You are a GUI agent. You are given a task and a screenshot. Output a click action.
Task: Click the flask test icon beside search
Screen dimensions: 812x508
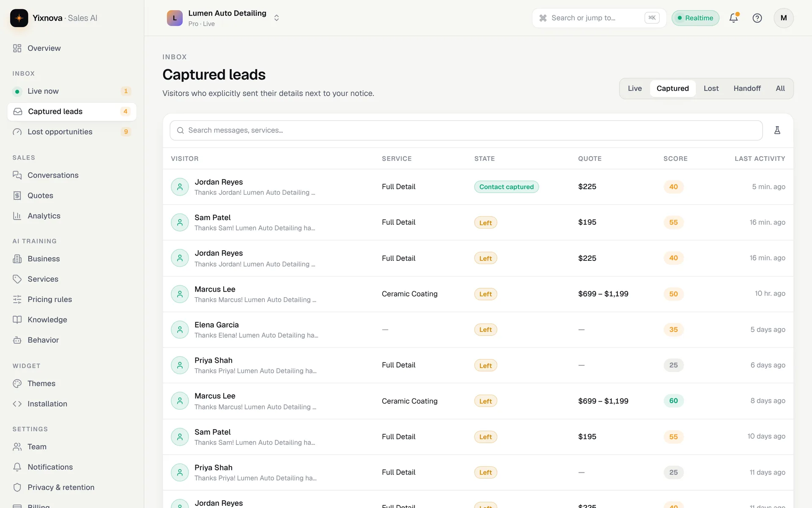click(777, 130)
